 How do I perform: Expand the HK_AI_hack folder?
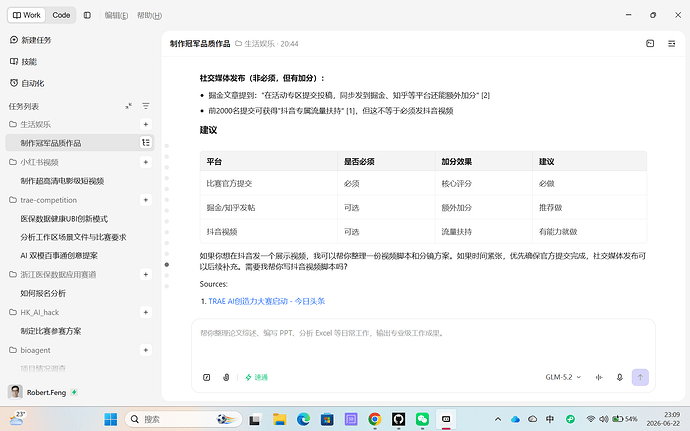34,312
